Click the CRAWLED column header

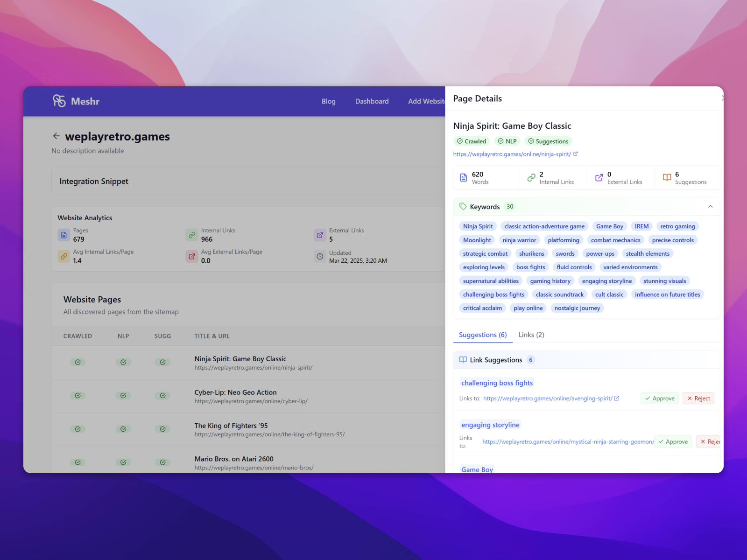[78, 336]
